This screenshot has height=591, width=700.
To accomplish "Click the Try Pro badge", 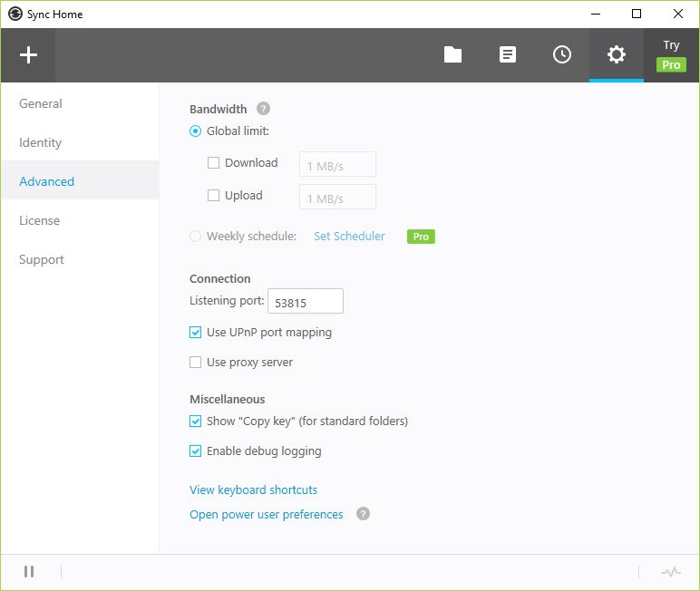I will point(671,55).
